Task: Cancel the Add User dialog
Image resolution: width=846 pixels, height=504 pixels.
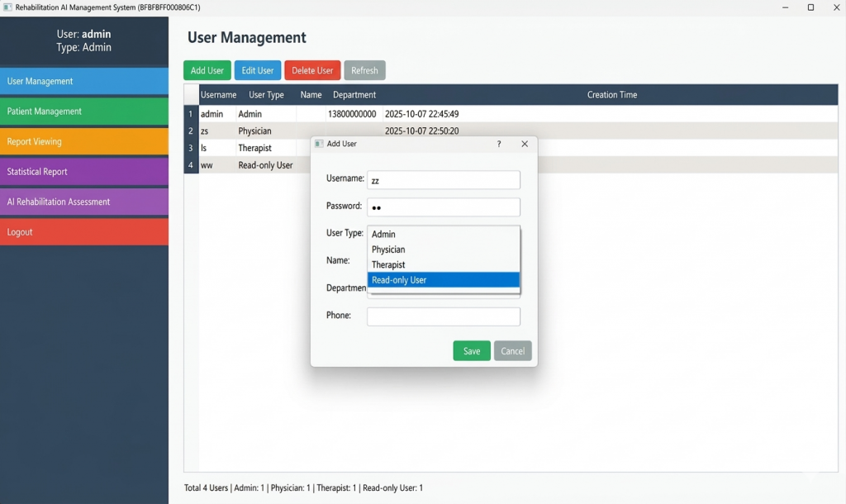Action: tap(512, 351)
